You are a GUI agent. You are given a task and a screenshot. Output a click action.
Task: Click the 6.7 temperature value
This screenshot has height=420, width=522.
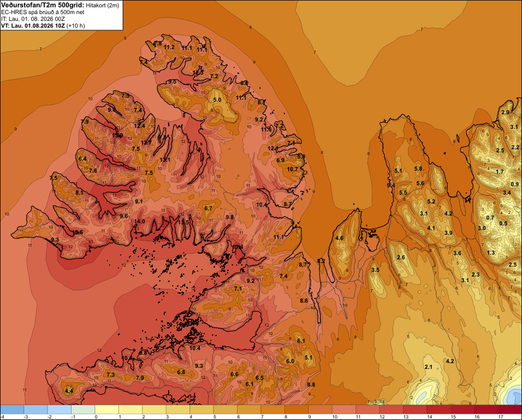[x=208, y=208]
